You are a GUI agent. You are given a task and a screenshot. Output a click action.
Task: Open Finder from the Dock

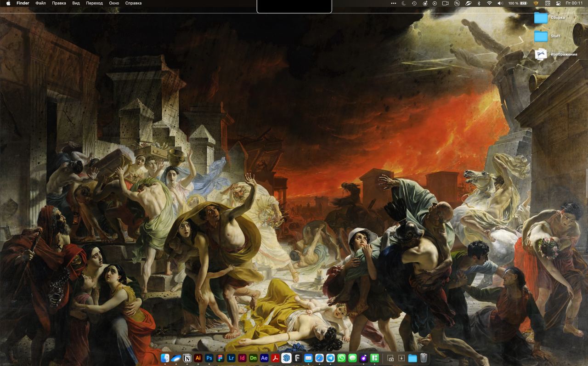pos(165,358)
